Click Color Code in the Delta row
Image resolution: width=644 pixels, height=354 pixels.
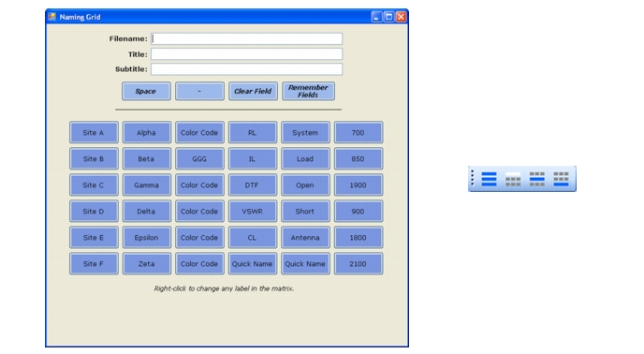click(x=199, y=212)
